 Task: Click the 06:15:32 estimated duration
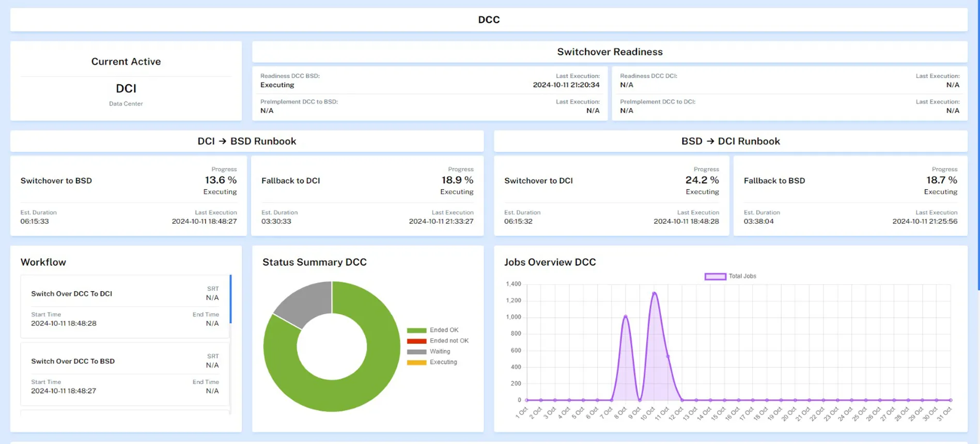(x=518, y=221)
